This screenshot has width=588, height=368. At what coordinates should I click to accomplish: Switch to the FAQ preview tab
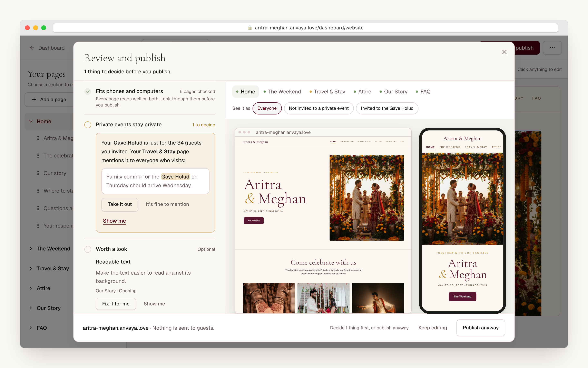[423, 92]
